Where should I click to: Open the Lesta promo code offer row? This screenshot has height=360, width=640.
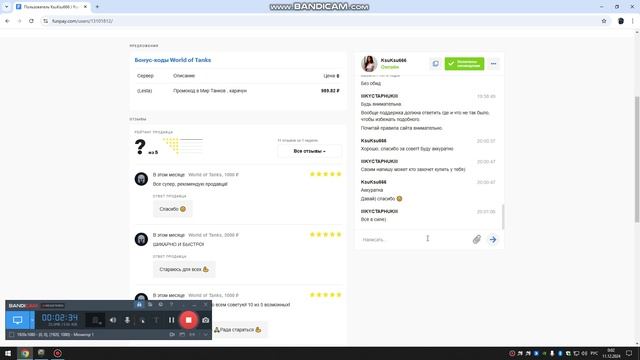click(x=238, y=91)
